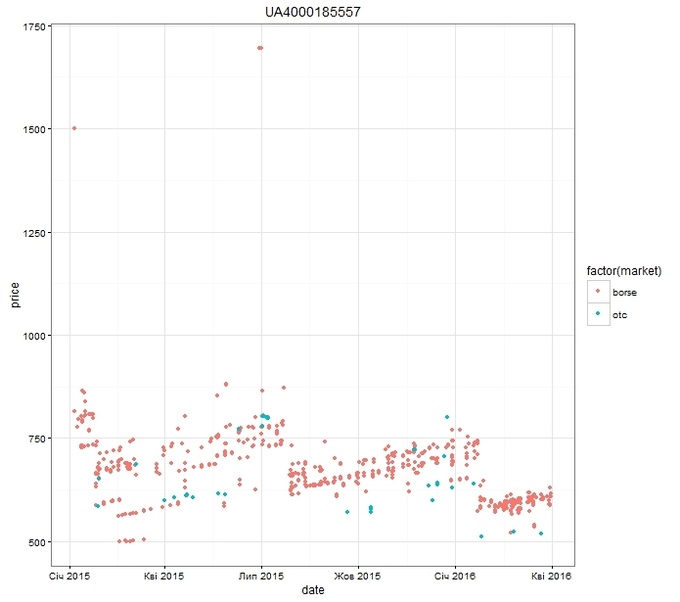Viewport: 680px width, 602px height.
Task: Click the 'Кві 2015' x-axis tick label
Action: point(164,576)
